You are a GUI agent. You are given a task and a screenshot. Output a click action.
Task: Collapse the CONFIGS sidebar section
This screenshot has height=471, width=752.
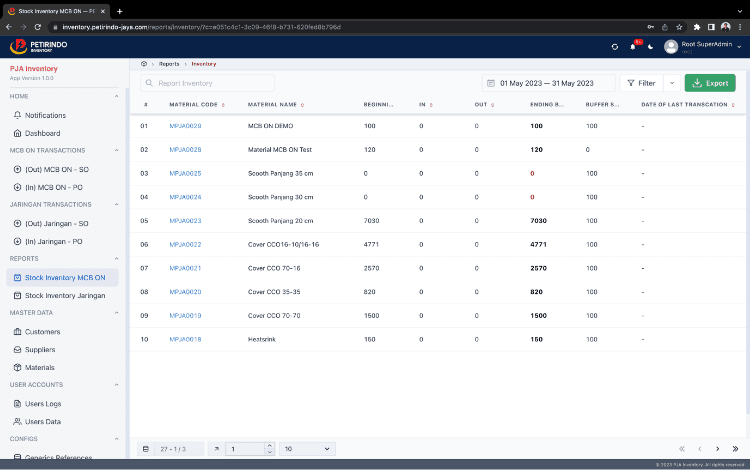[117, 439]
